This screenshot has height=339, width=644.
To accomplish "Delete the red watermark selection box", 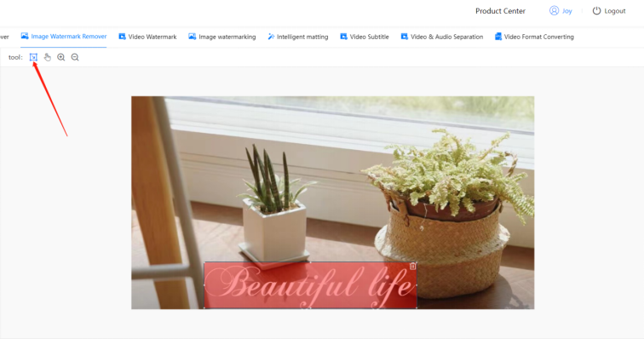I will tap(412, 267).
